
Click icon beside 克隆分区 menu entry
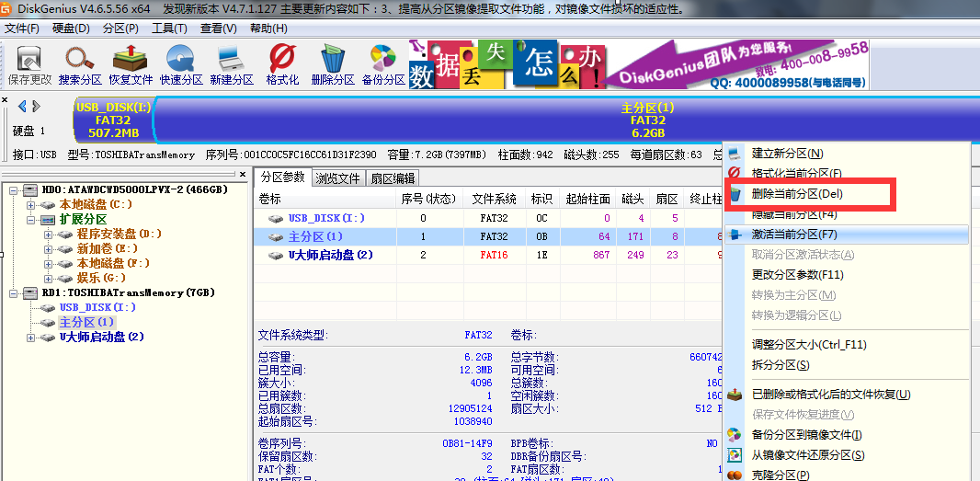(x=735, y=475)
